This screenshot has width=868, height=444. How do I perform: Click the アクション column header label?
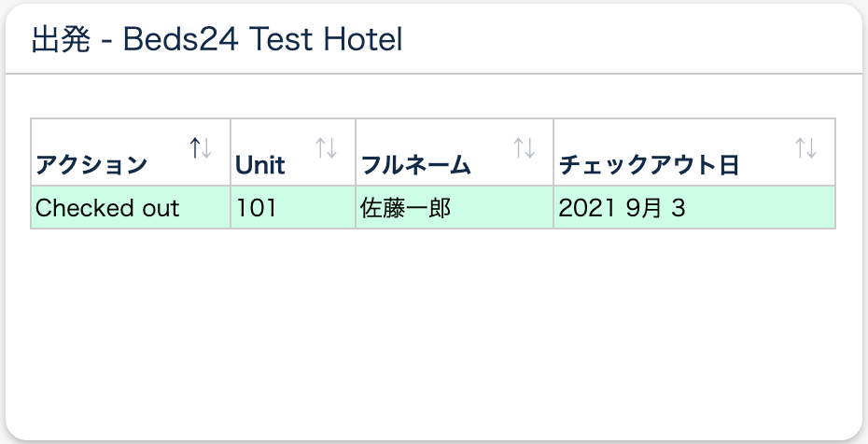click(91, 166)
